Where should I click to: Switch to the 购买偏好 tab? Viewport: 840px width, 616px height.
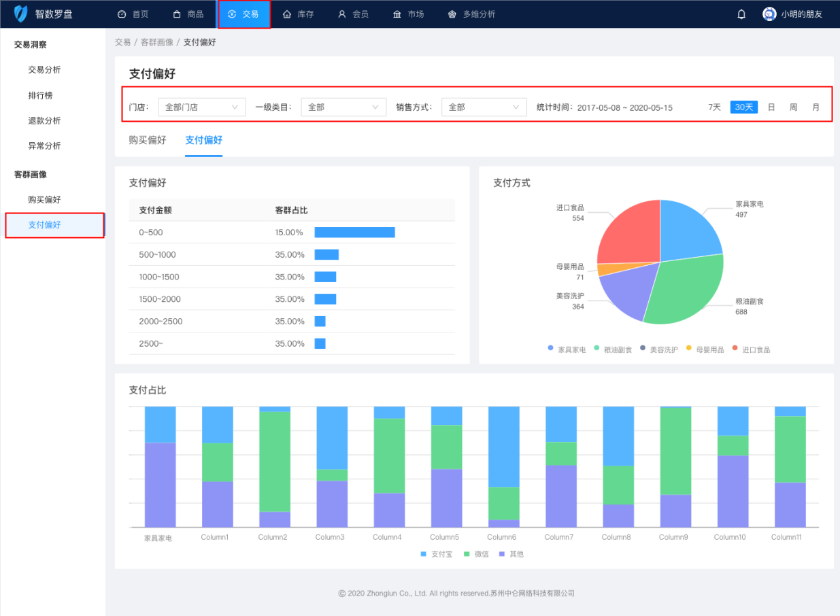[148, 140]
